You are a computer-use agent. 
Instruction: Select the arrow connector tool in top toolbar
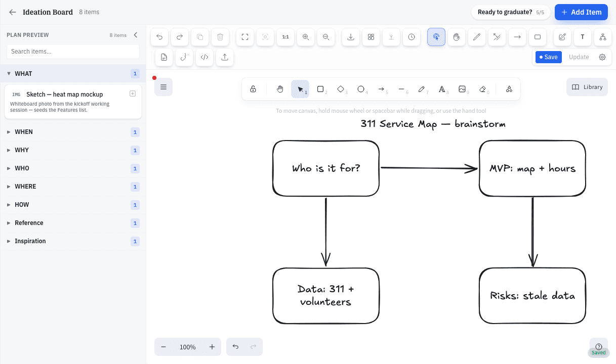click(x=517, y=37)
